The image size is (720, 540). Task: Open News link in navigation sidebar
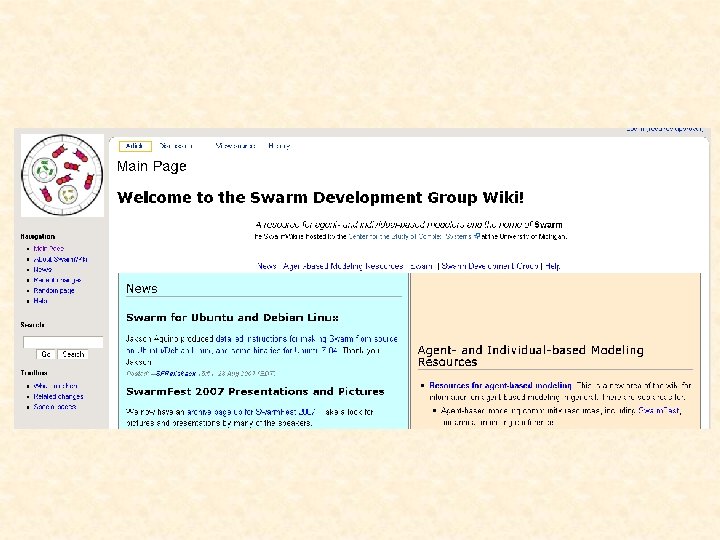(x=42, y=270)
